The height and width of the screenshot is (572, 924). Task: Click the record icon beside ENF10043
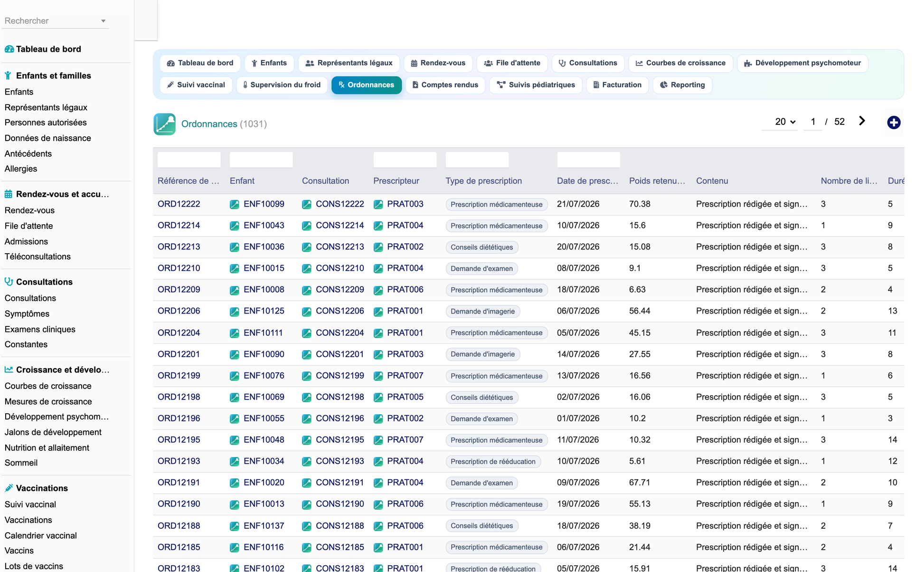pos(235,226)
